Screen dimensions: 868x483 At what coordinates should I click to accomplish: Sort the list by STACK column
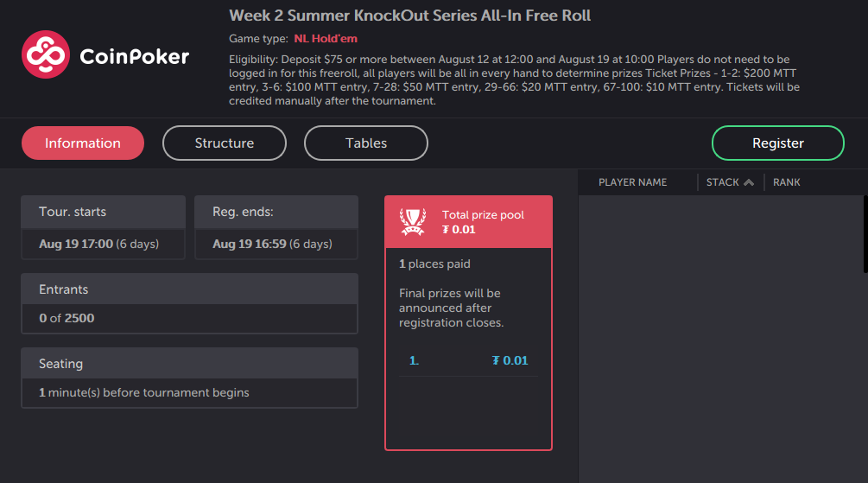pyautogui.click(x=722, y=182)
